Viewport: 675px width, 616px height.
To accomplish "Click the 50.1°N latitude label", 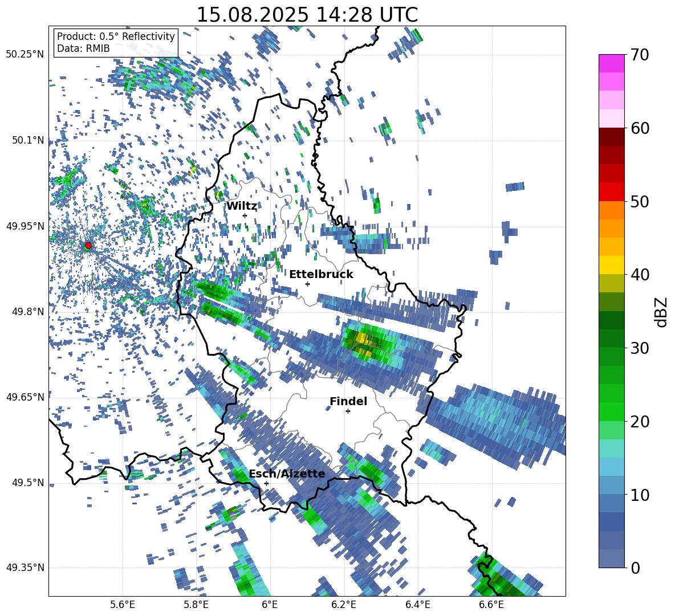I will click(27, 140).
